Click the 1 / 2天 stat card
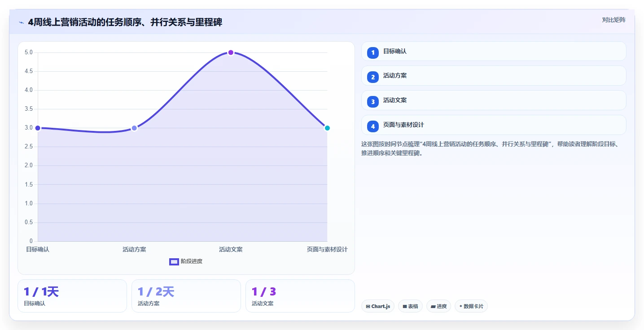This screenshot has width=644, height=330. coord(186,296)
